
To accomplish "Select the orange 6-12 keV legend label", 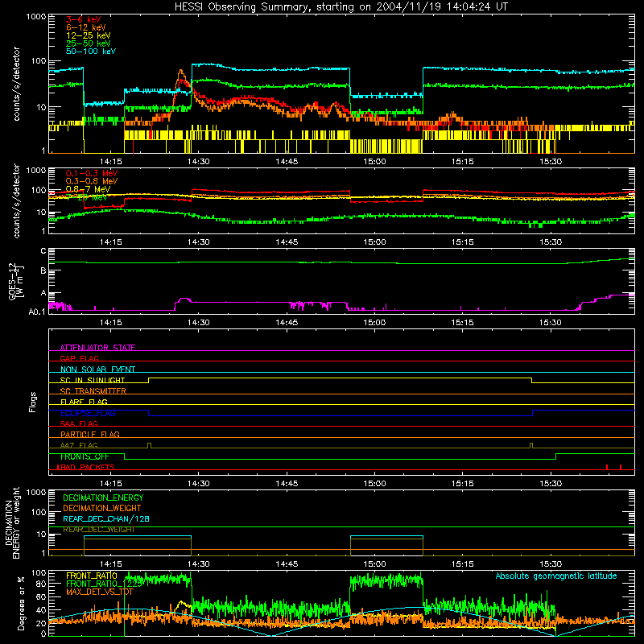I will pos(85,27).
